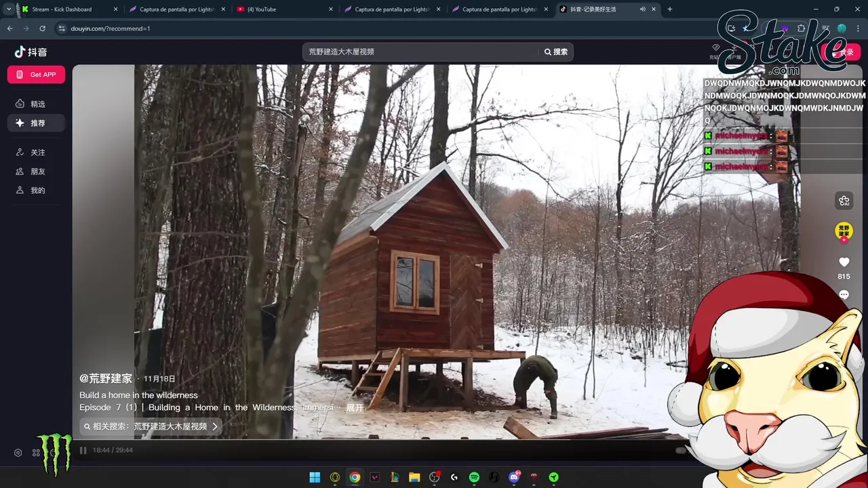Switch to the (4) YouTube tab
This screenshot has width=868, height=488.
click(x=285, y=9)
